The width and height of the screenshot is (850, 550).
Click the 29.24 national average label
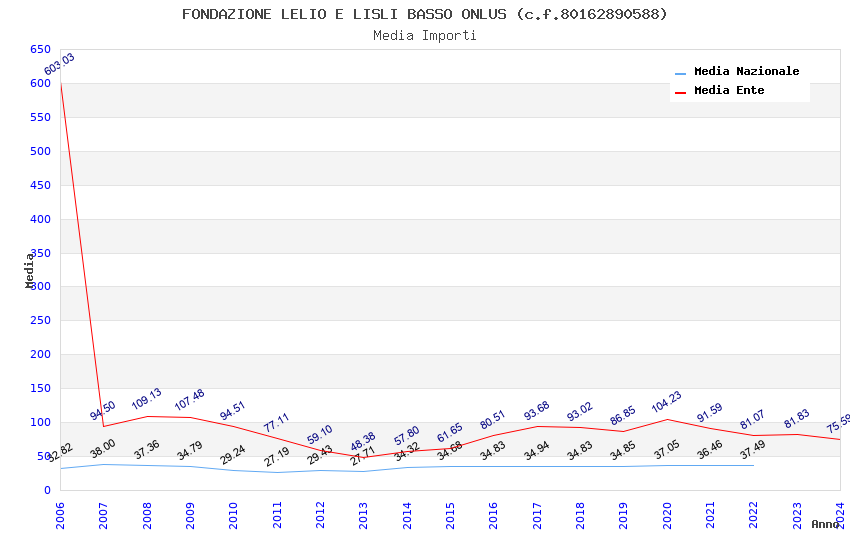click(233, 455)
